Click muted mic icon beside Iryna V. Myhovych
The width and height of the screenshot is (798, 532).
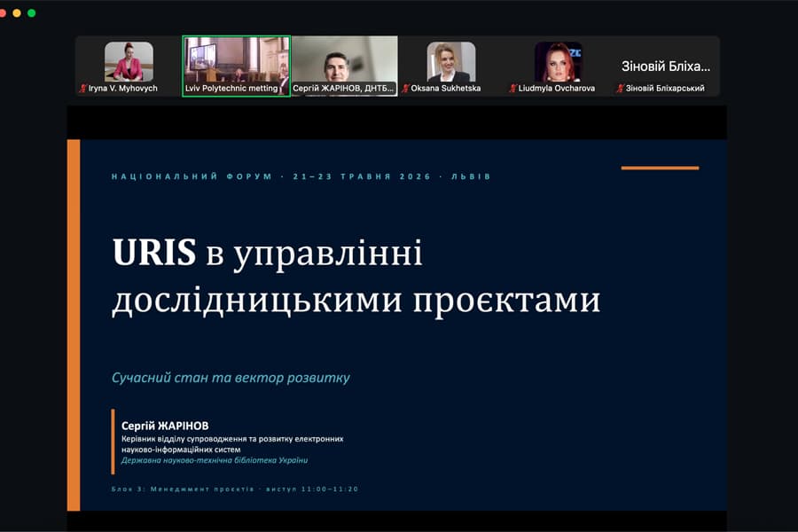[x=83, y=89]
